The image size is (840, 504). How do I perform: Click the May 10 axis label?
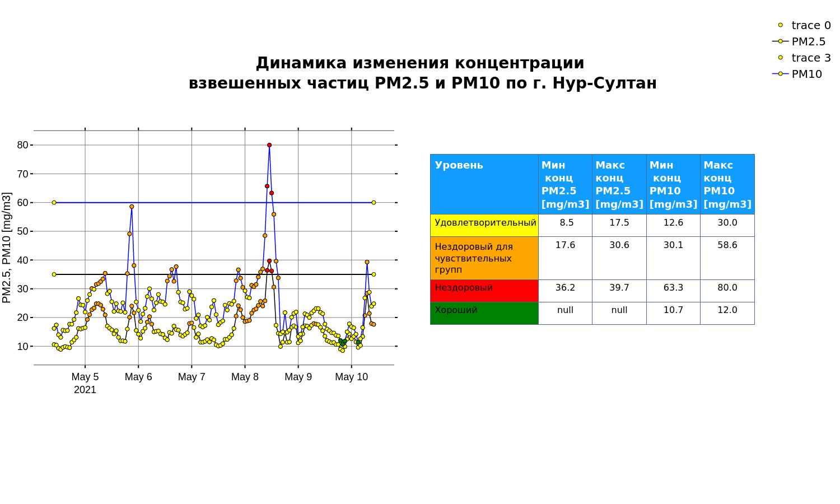[352, 377]
